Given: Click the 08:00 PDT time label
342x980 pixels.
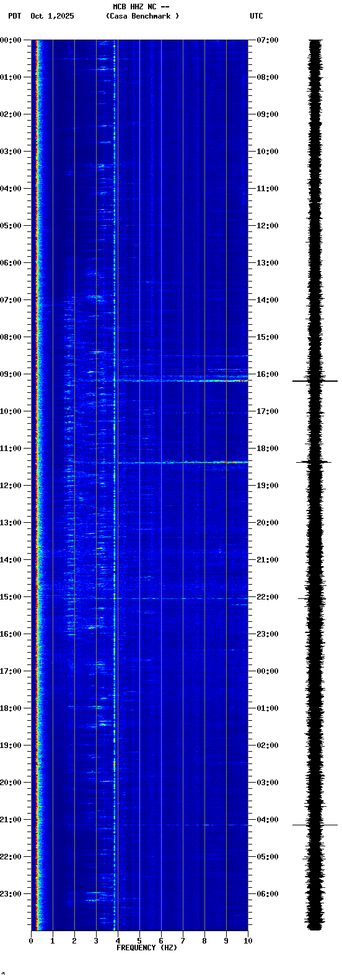Looking at the screenshot, I should pos(11,337).
